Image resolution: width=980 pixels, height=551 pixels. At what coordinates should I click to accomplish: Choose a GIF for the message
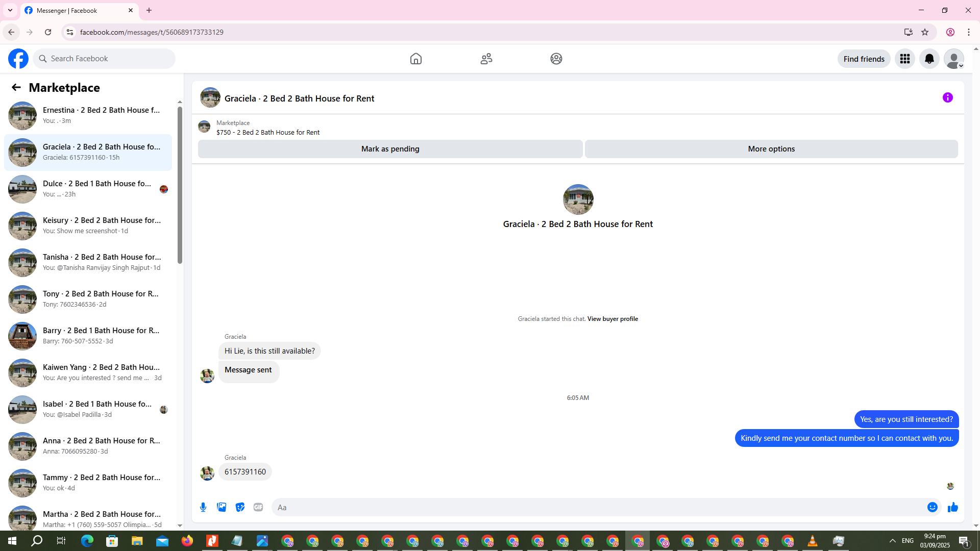coord(258,507)
